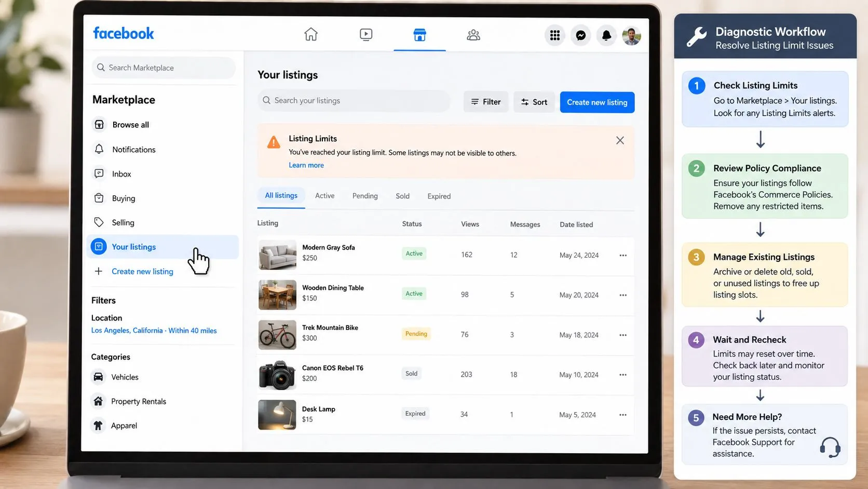868x489 pixels.
Task: Switch to the Active tab
Action: click(x=325, y=196)
